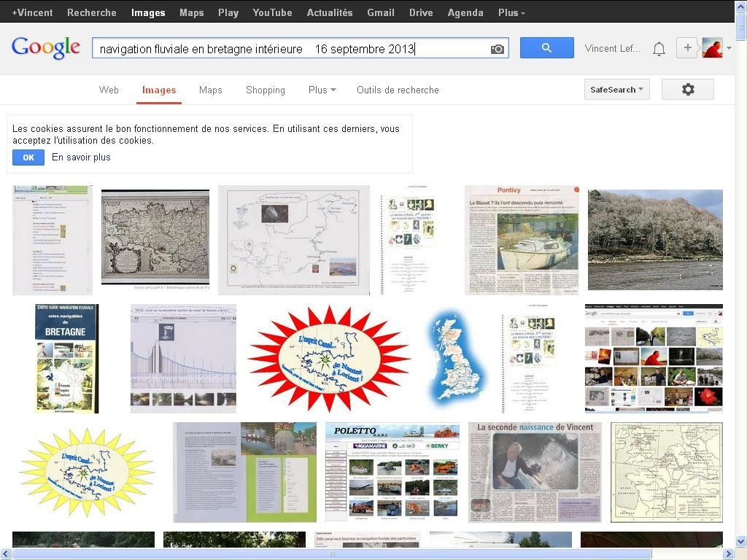The height and width of the screenshot is (560, 747).
Task: Open Play in the top bar
Action: [x=228, y=13]
